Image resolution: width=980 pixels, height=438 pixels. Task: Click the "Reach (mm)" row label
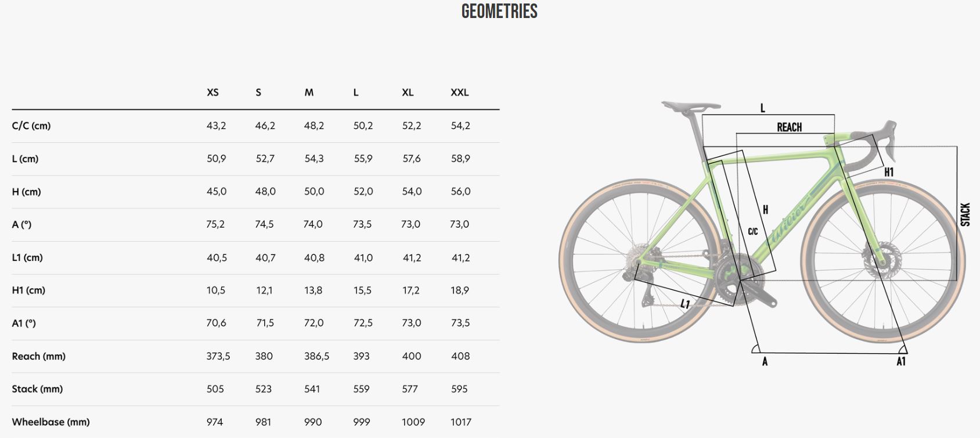click(x=38, y=356)
